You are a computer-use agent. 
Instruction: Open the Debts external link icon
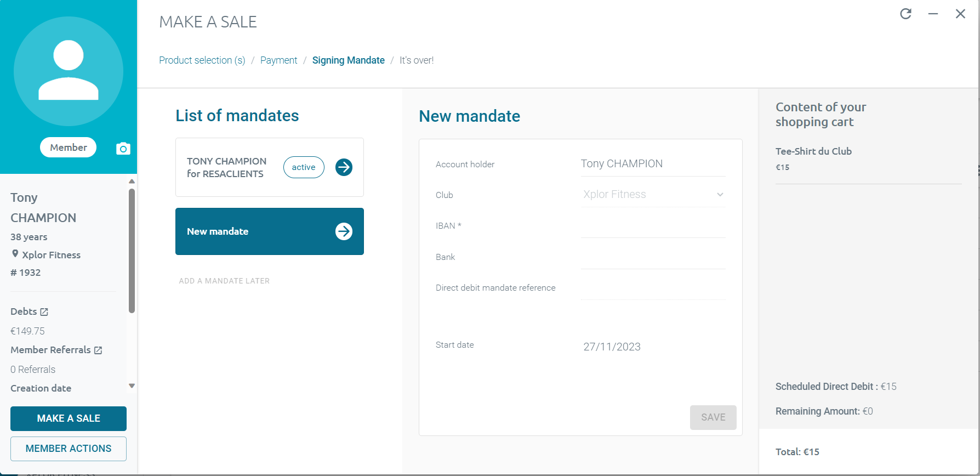pos(44,312)
